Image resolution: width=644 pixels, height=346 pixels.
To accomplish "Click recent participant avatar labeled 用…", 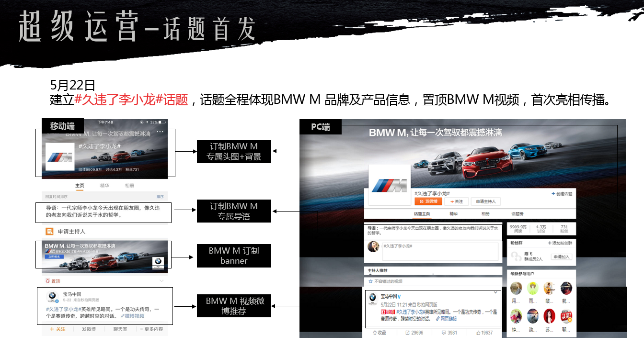I will pos(516,288).
